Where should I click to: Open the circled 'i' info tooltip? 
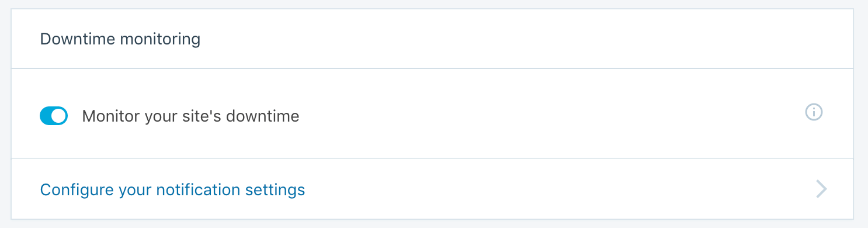(814, 112)
